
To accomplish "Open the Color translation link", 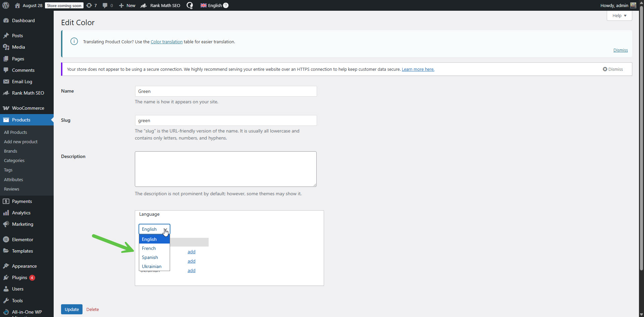I will pyautogui.click(x=166, y=42).
